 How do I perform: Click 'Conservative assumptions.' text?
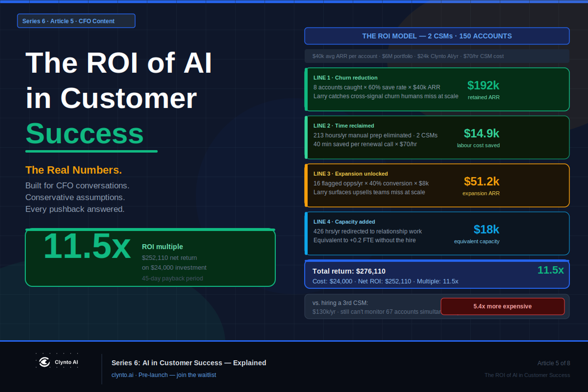click(x=75, y=197)
